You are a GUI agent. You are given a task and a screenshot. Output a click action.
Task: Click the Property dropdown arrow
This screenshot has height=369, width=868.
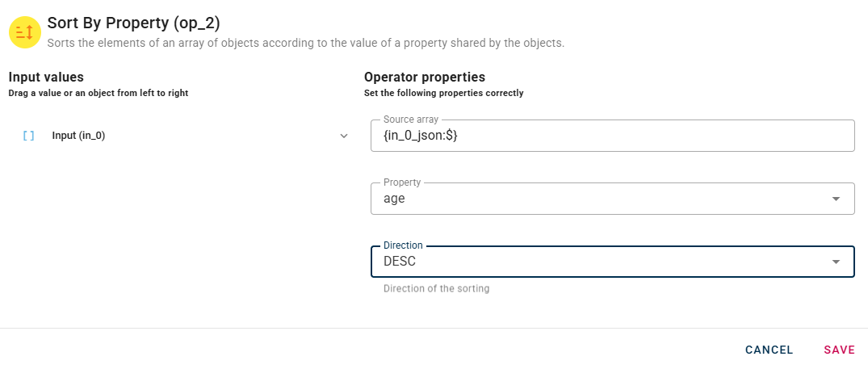pos(836,199)
